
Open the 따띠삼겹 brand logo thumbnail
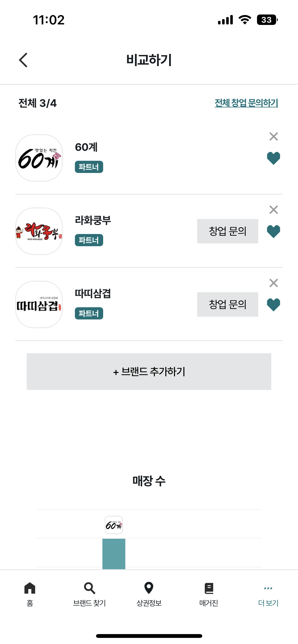click(39, 304)
